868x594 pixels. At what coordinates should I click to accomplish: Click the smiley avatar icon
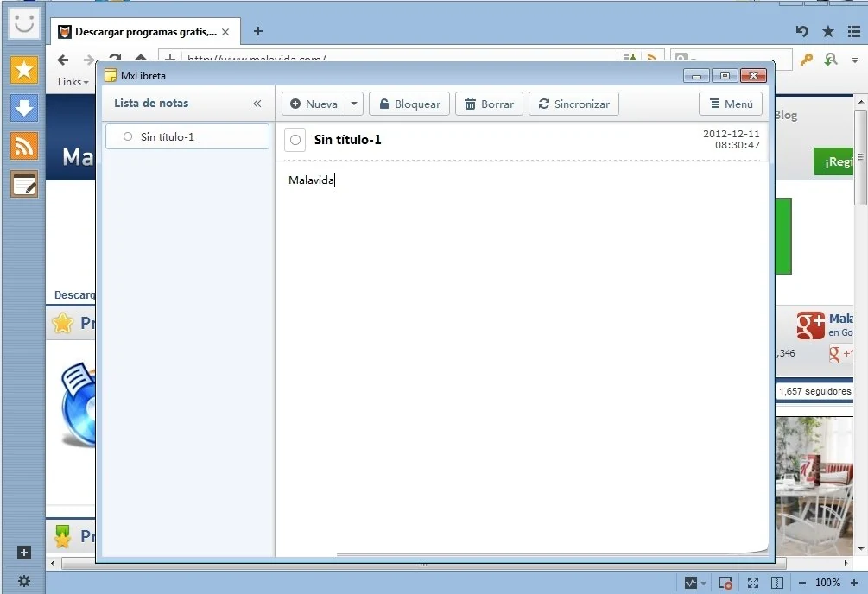(24, 23)
